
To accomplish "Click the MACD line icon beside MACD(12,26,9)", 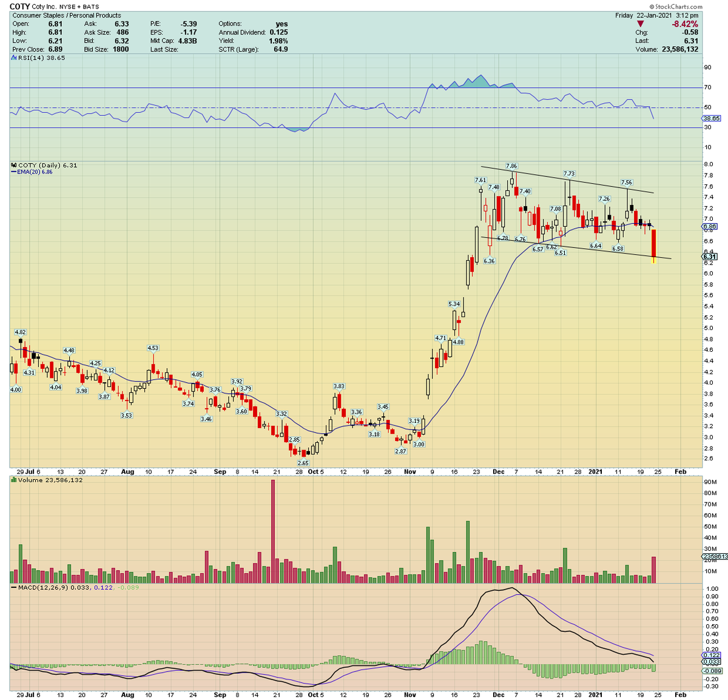I will pyautogui.click(x=12, y=587).
